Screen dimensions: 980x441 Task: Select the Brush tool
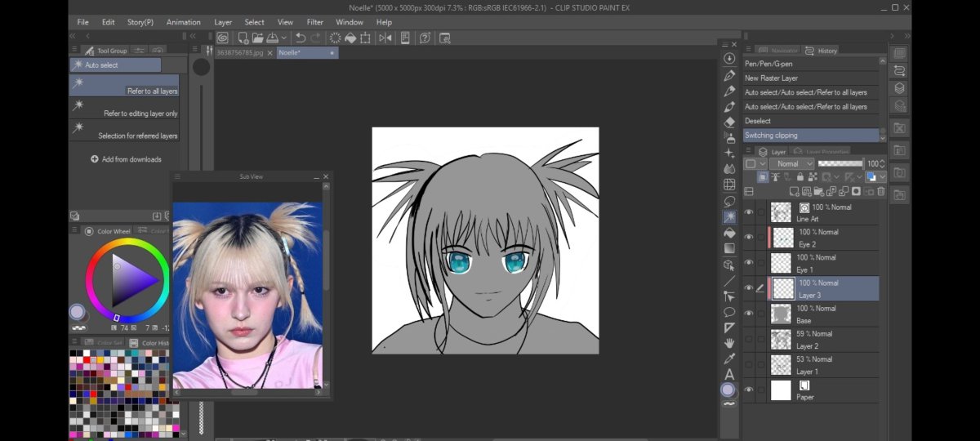(x=729, y=106)
